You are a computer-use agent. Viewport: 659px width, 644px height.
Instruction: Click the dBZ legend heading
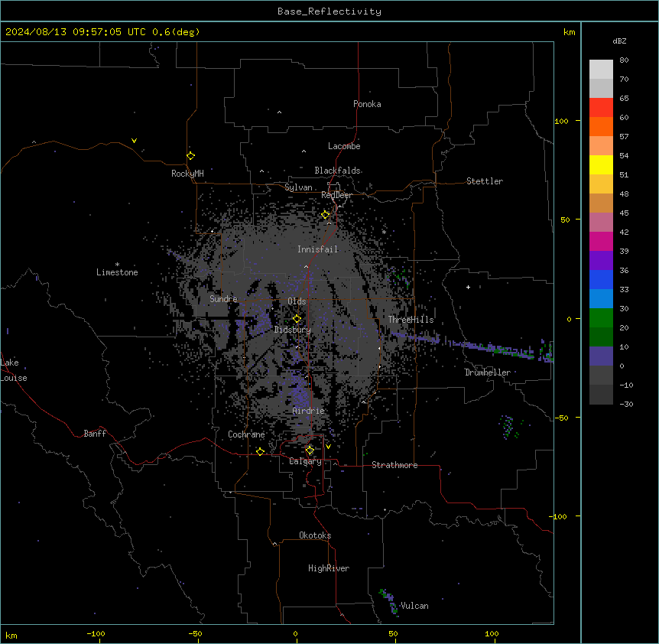(619, 41)
